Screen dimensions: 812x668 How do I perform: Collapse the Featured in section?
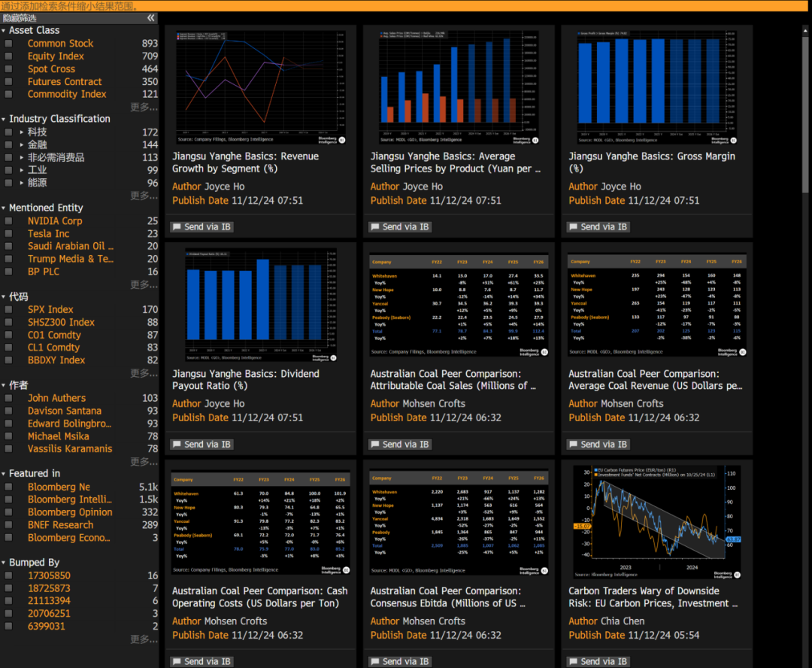point(4,474)
